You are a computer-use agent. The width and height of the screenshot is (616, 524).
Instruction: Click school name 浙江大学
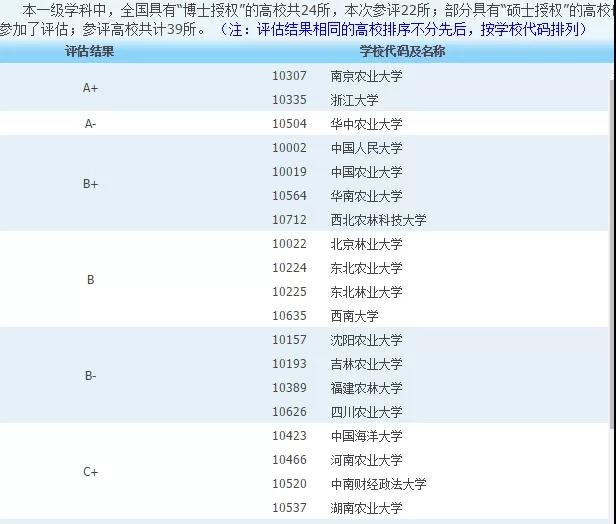click(354, 100)
